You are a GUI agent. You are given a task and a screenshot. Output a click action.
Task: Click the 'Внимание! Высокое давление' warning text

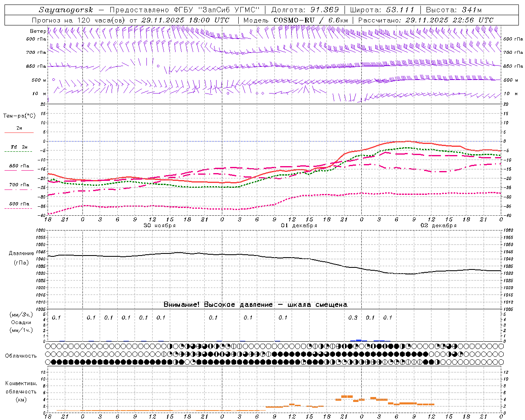(x=218, y=305)
